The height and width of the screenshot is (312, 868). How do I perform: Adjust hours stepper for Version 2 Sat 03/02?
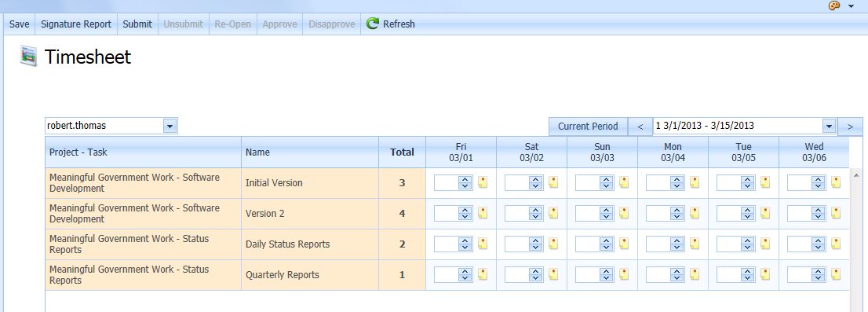(x=535, y=213)
